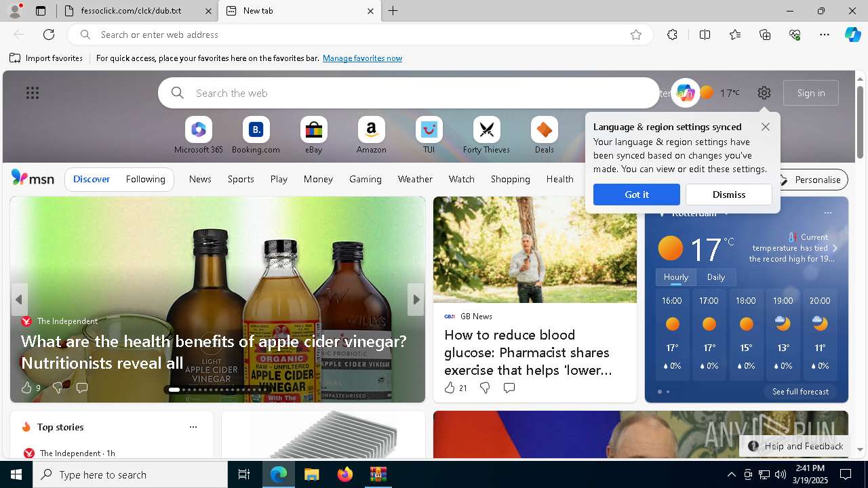The height and width of the screenshot is (488, 868).
Task: Open the Favorites list icon
Action: point(735,35)
